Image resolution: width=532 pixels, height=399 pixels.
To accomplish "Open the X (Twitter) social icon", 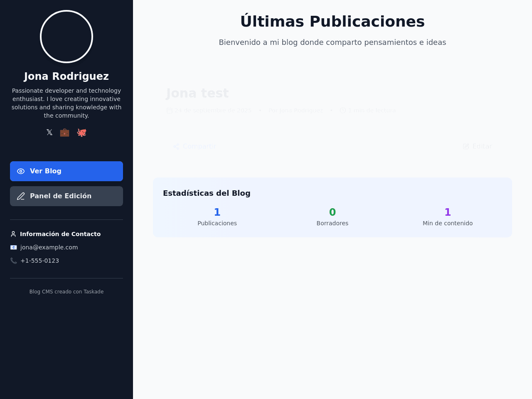I will 49,132.
